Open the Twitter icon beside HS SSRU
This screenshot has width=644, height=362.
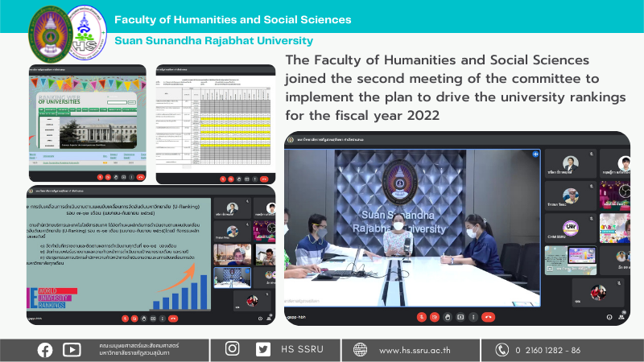click(262, 349)
